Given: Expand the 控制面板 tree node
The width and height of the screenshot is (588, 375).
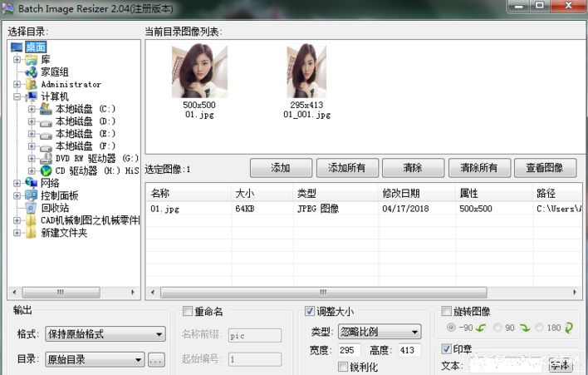Looking at the screenshot, I should pyautogui.click(x=17, y=195).
